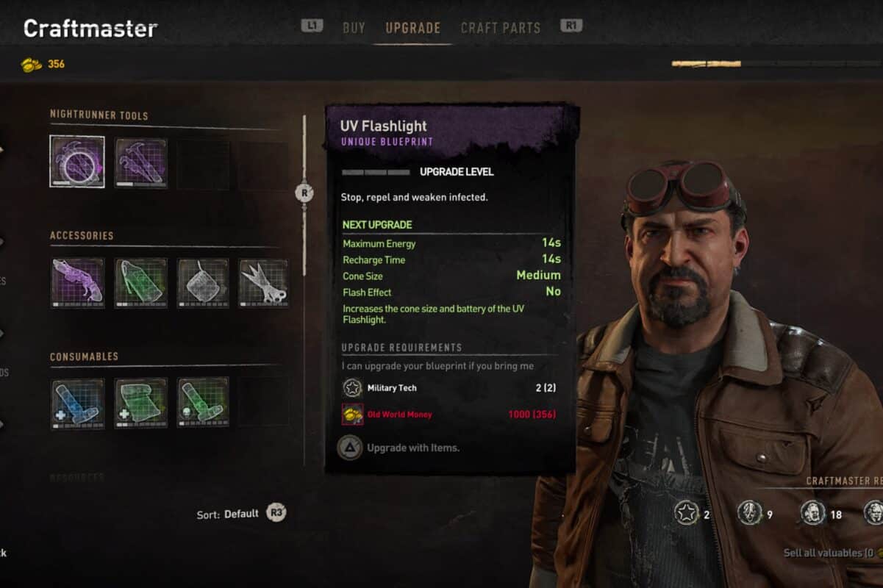This screenshot has width=883, height=588.
Task: Select the UV Flashlight blueprint icon
Action: [77, 161]
